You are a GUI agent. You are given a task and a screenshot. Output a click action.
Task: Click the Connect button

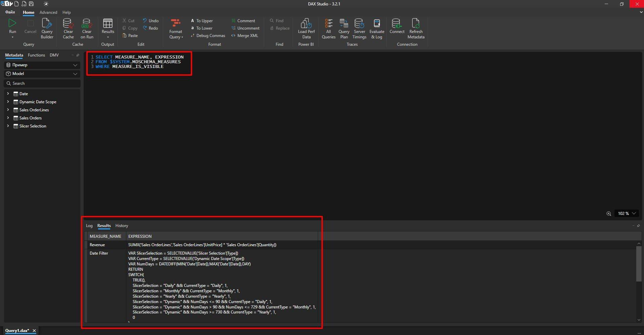[x=397, y=27]
